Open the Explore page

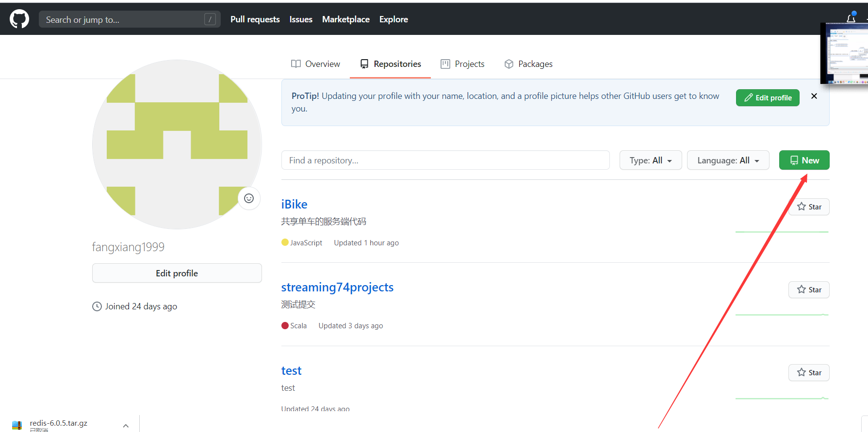pos(393,19)
